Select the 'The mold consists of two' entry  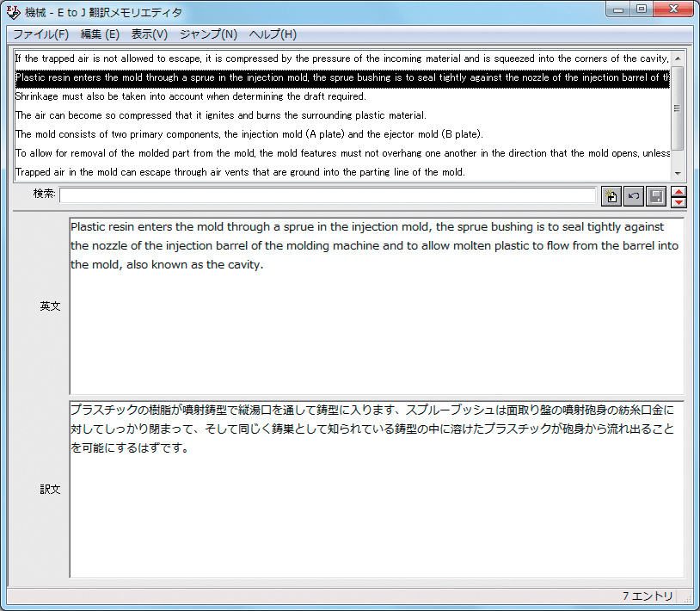(x=249, y=134)
